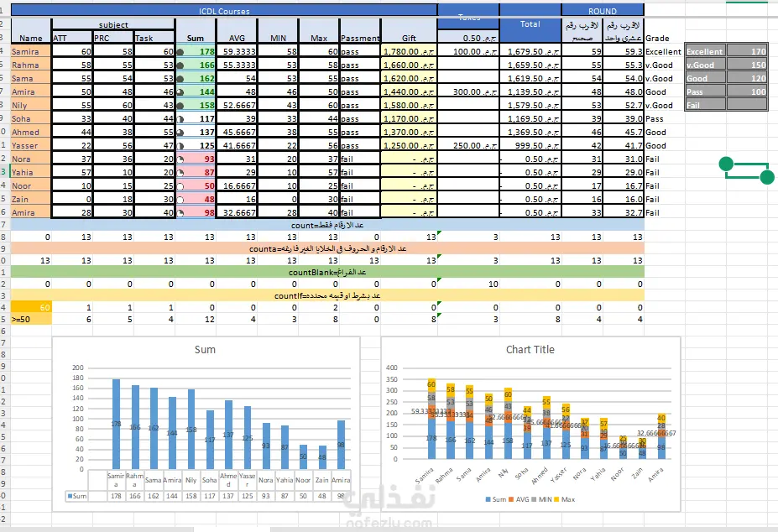778x532 pixels.
Task: Select the Total header cell
Action: (530, 23)
